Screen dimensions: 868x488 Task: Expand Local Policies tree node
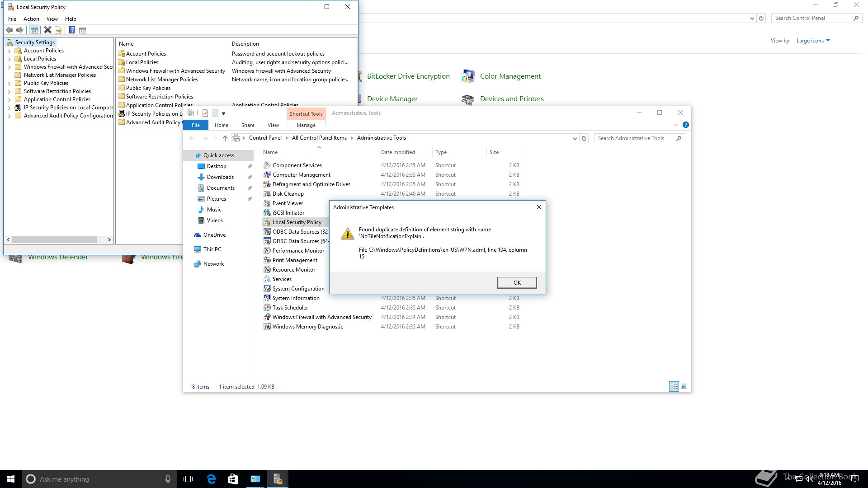(x=9, y=59)
